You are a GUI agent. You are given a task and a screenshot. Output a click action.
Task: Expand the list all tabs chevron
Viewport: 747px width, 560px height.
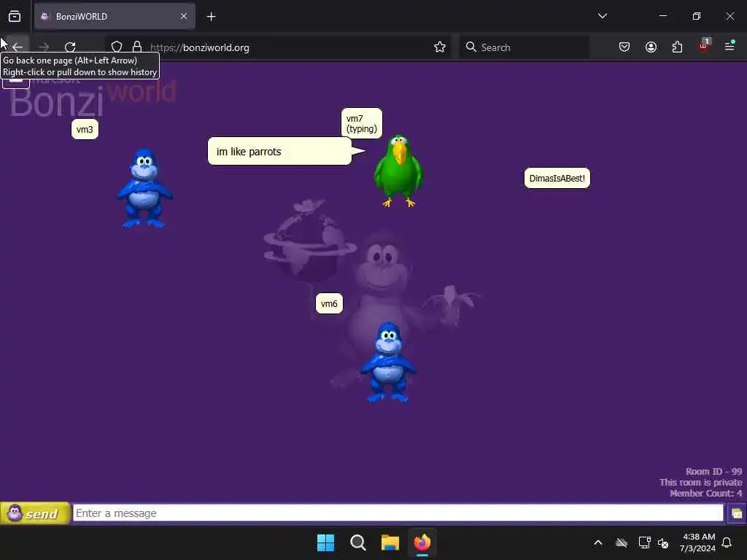(x=602, y=16)
